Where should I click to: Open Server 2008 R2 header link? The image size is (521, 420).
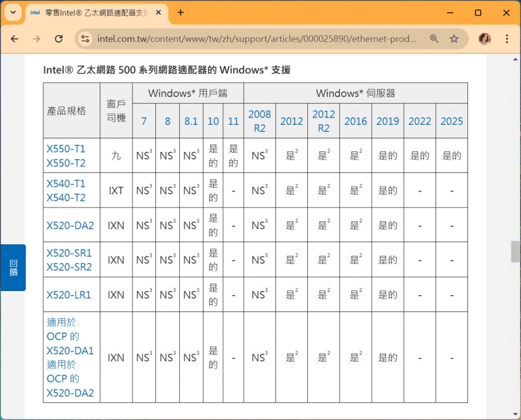pos(260,121)
